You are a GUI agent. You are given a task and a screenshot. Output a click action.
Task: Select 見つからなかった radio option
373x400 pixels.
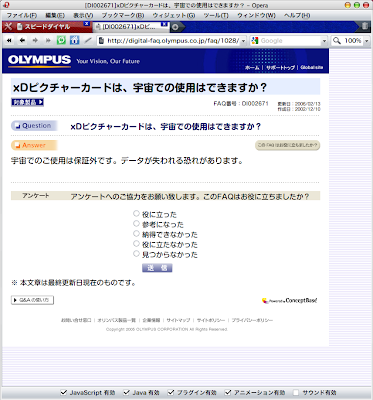(x=136, y=254)
